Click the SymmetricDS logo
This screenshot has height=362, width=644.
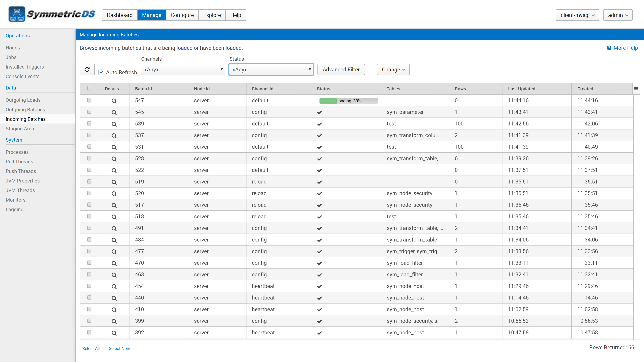(x=52, y=14)
